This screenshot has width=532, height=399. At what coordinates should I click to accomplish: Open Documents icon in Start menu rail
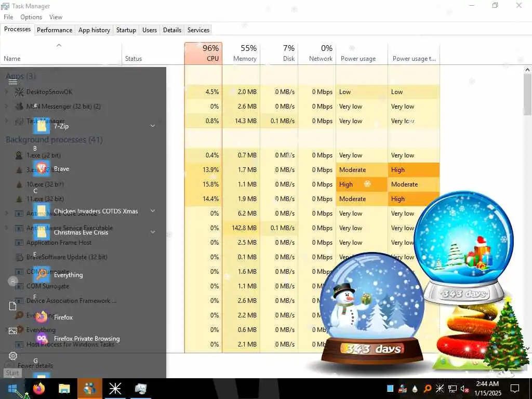[12, 306]
